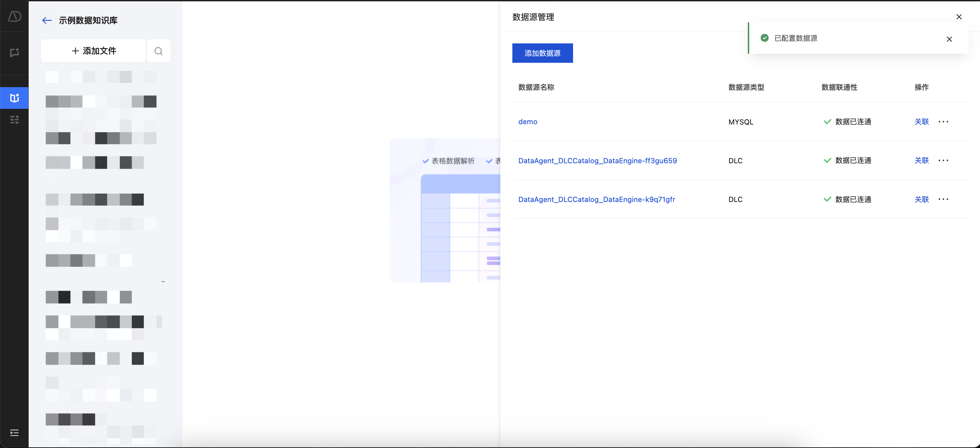980x448 pixels.
Task: Go back using the left arrow
Action: (x=47, y=21)
